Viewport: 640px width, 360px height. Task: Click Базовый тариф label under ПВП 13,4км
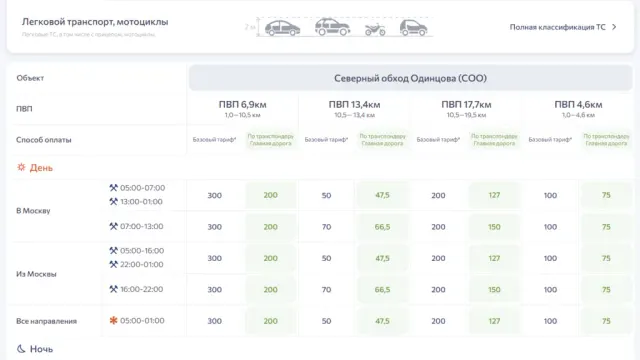326,140
